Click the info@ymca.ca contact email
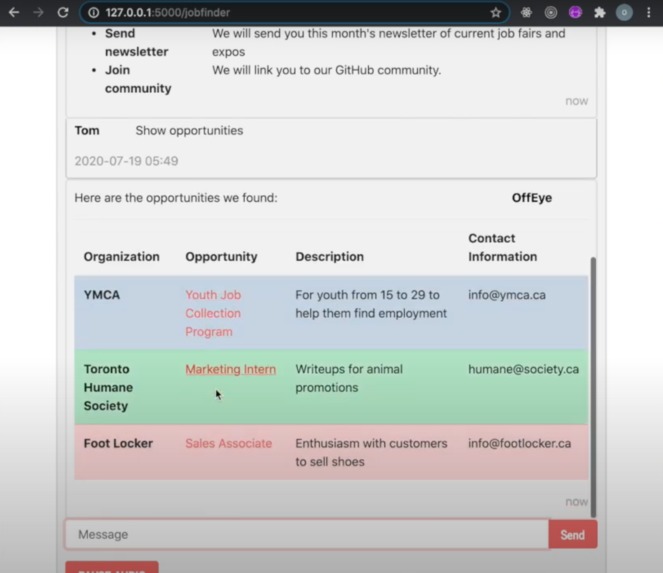 click(x=507, y=295)
